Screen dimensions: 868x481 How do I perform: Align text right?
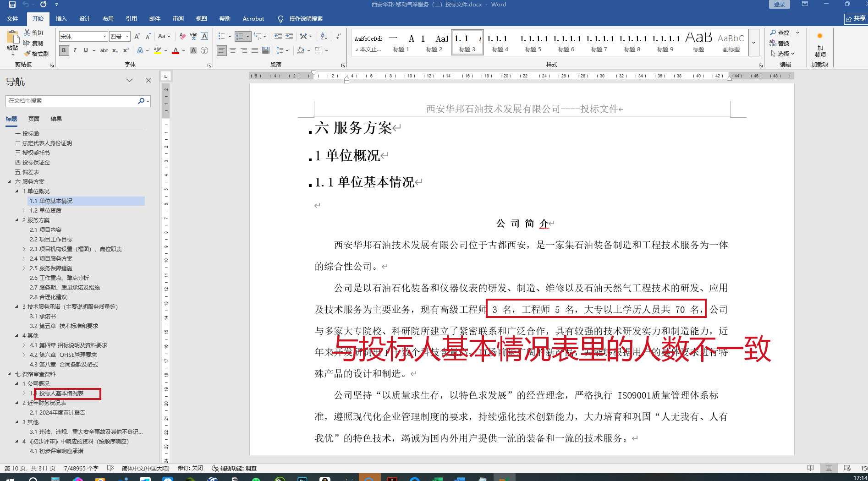tap(244, 50)
